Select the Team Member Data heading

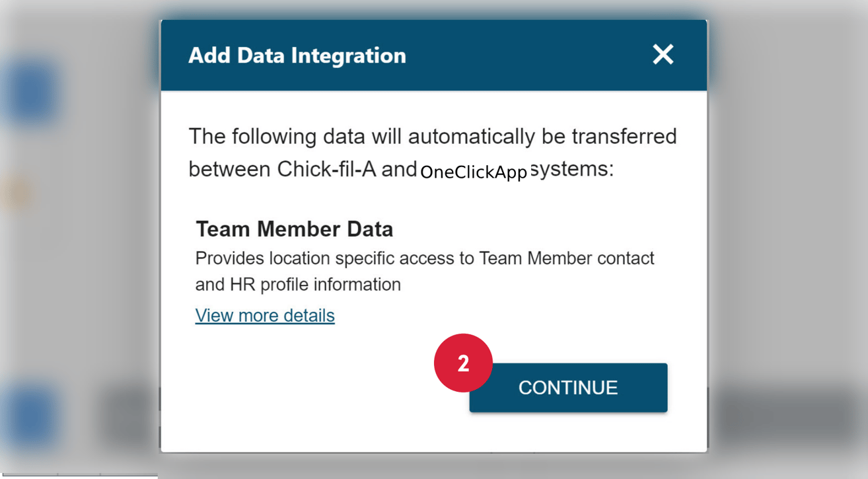pyautogui.click(x=294, y=229)
